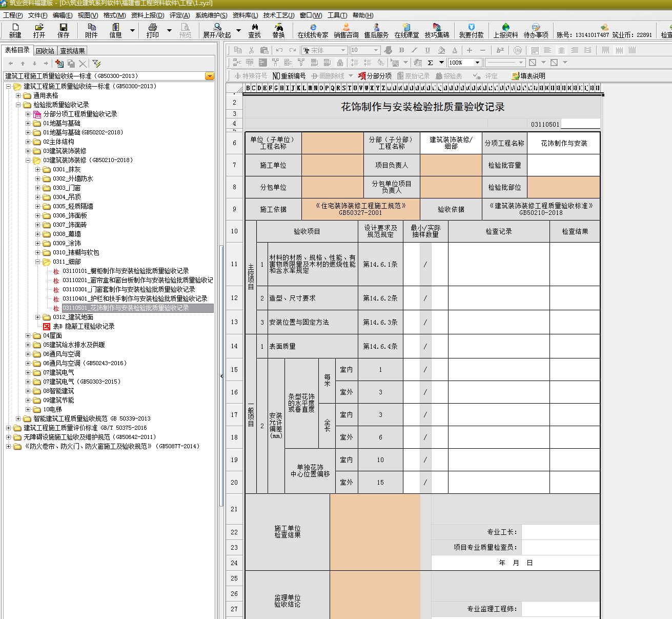The image size is (672, 619).
Task: Open dropdown arrow next to 打印
Action: point(170,31)
